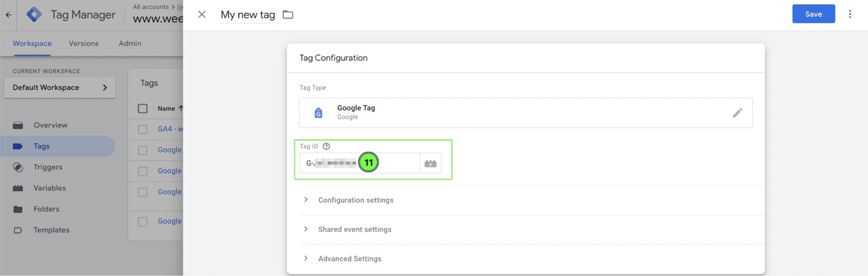Click the back arrow in Tag Manager header
868x276 pixels.
8,14
